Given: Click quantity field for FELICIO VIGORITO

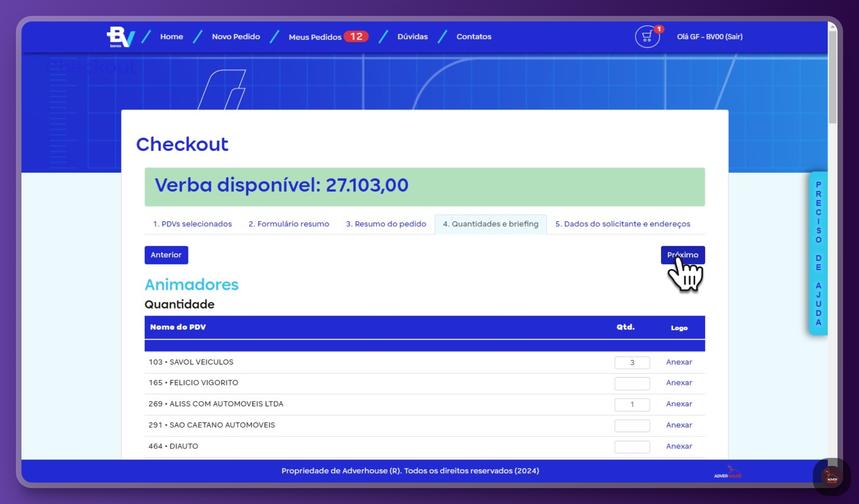Looking at the screenshot, I should pos(632,384).
